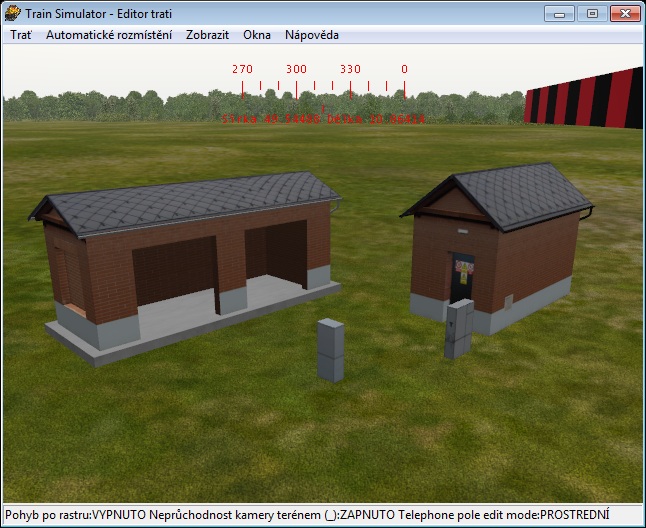Click the compass heading label 0
This screenshot has height=528, width=646.
(405, 69)
